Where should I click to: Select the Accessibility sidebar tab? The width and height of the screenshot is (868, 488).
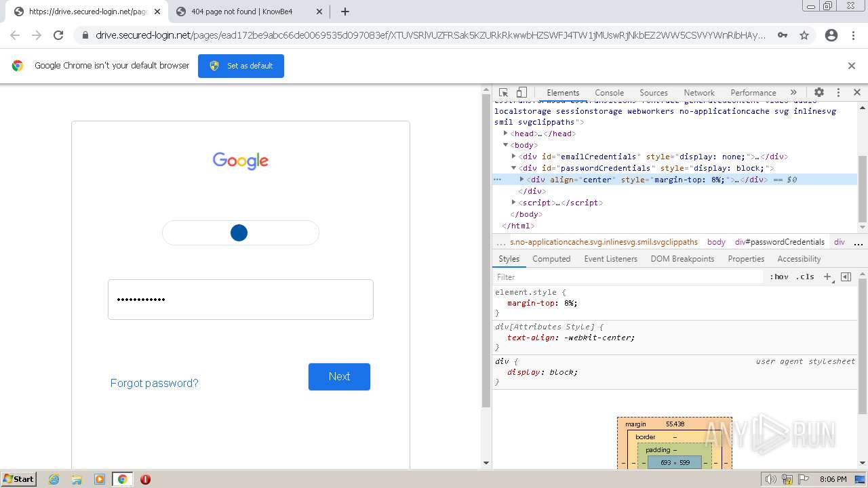799,259
